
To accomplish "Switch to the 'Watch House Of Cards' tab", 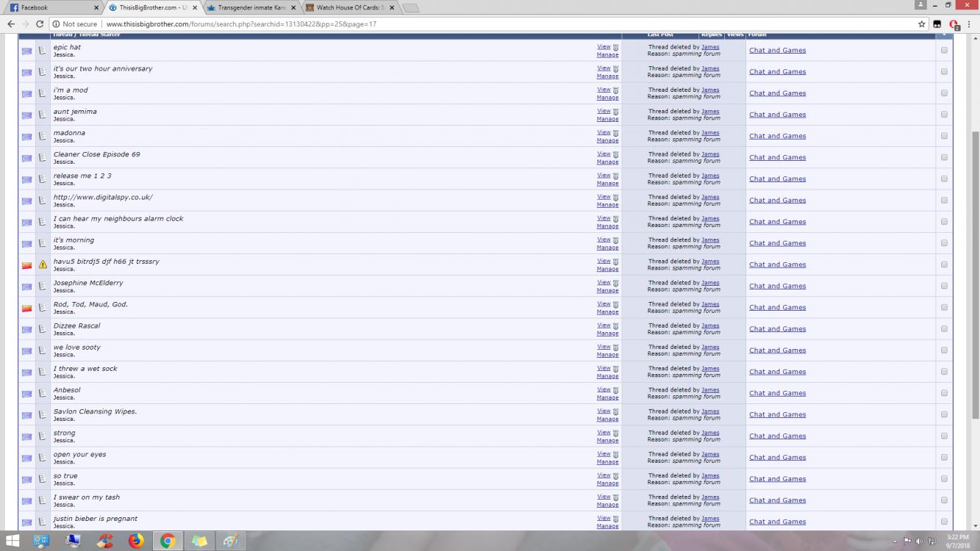I will pos(349,7).
